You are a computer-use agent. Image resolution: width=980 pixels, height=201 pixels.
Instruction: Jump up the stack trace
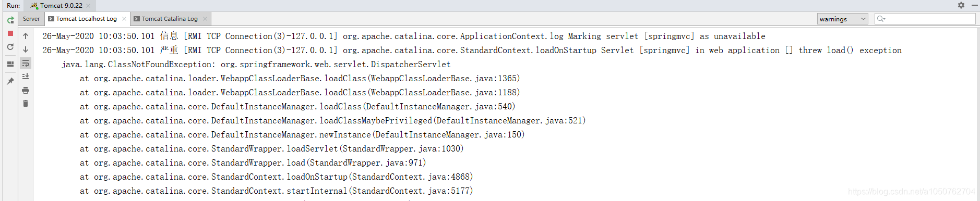click(x=26, y=36)
